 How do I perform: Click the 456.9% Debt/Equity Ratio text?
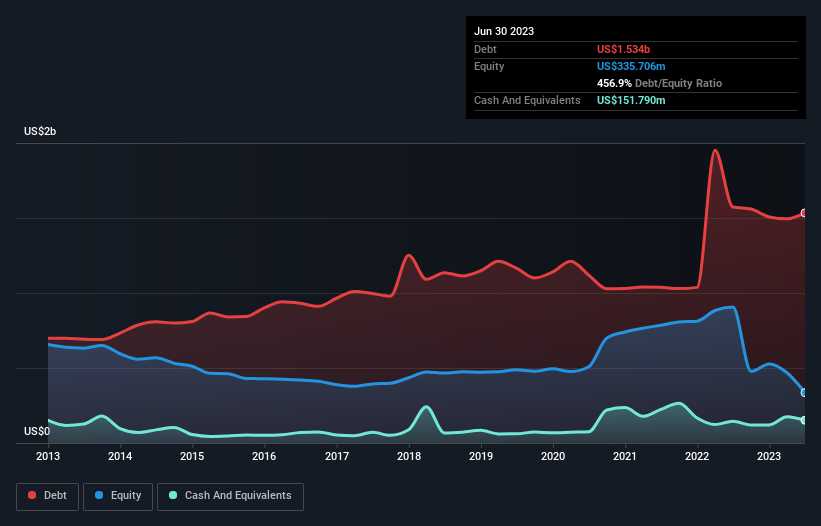pyautogui.click(x=659, y=83)
